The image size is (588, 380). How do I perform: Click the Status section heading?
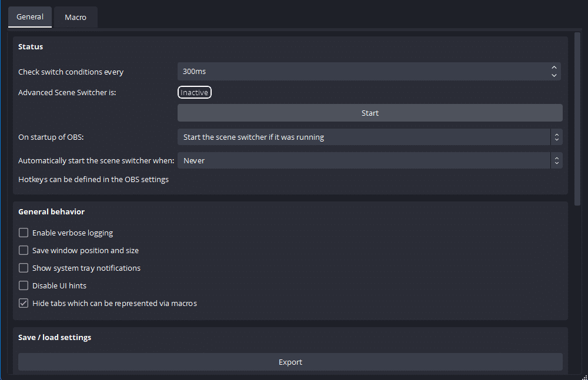pyautogui.click(x=31, y=47)
